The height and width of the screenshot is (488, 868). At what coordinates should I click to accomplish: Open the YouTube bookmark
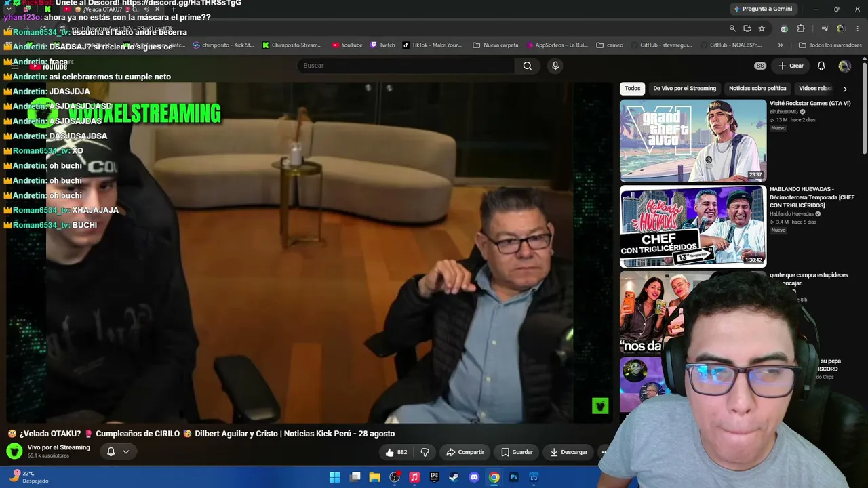347,45
